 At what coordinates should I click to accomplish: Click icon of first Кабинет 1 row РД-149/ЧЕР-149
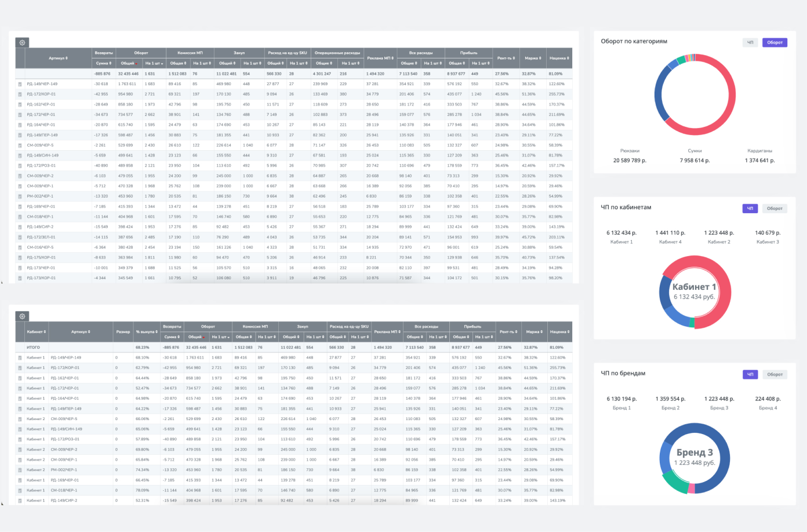coord(20,358)
